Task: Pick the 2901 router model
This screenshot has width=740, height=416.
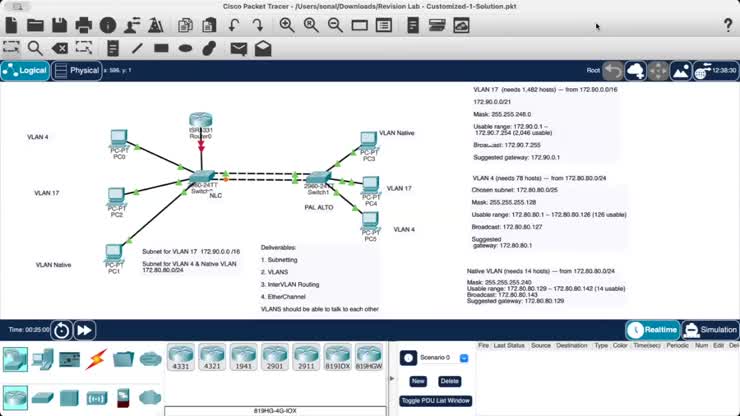Action: [x=275, y=357]
